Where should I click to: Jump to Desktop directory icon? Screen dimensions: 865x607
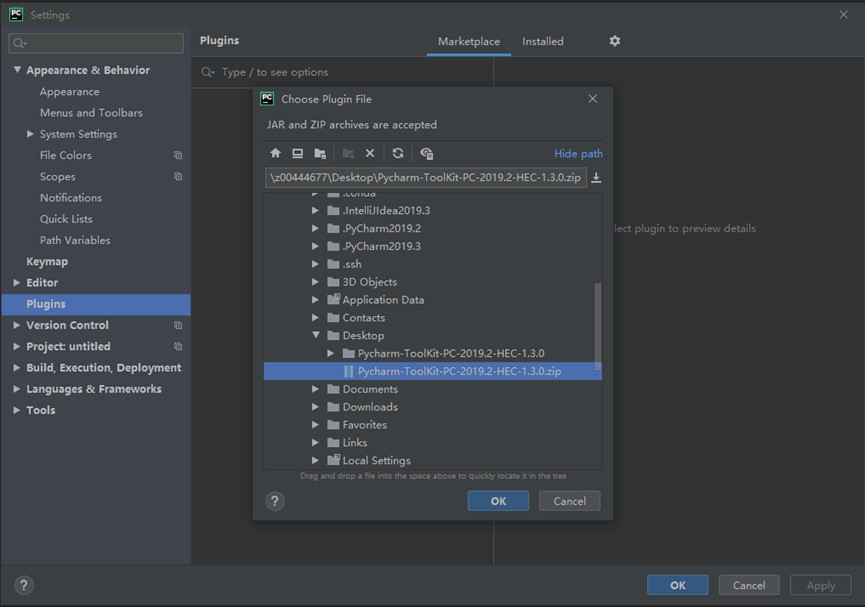[297, 153]
